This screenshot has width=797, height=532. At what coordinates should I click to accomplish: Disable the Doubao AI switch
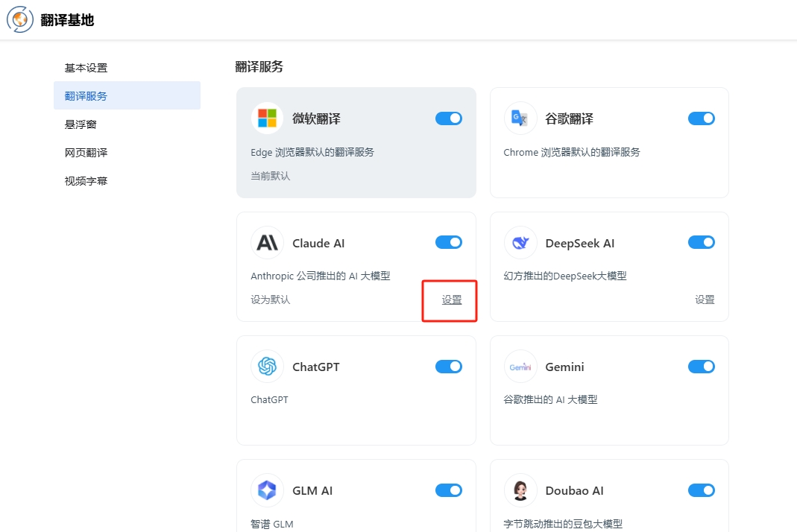(x=702, y=490)
